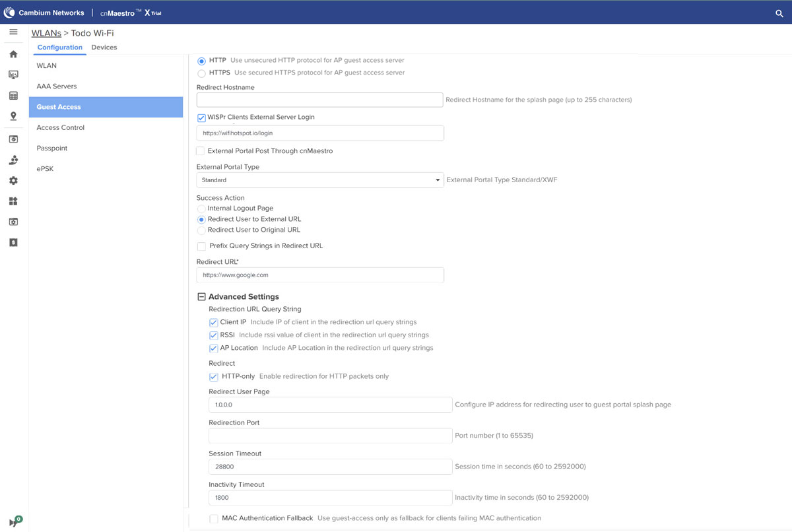Open the settings gear icon in sidebar
792x532 pixels.
(13, 180)
